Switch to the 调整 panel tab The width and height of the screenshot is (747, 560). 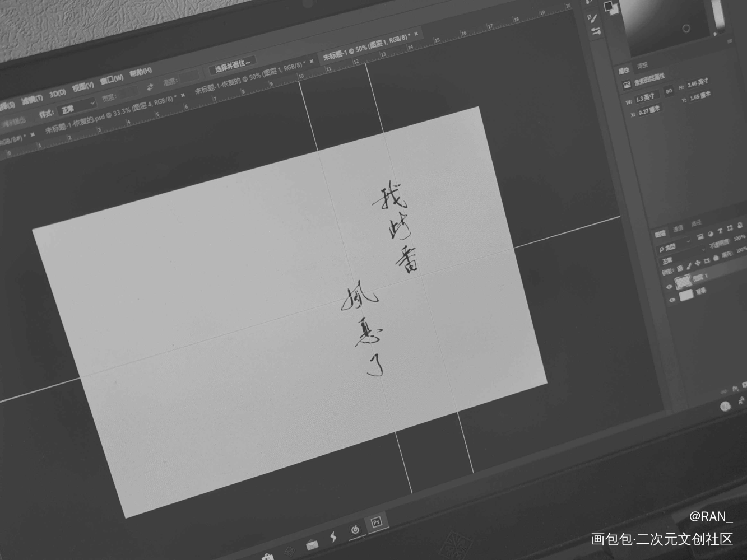coord(642,66)
